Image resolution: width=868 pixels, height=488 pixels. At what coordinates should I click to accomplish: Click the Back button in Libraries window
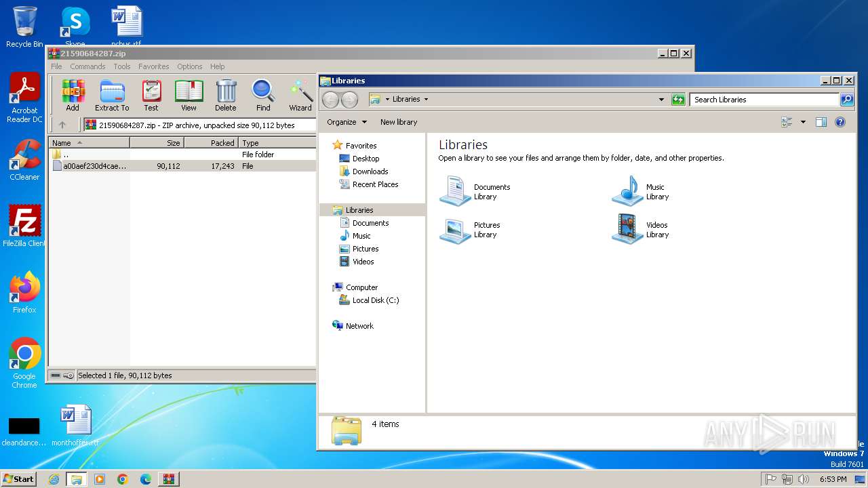pyautogui.click(x=330, y=100)
